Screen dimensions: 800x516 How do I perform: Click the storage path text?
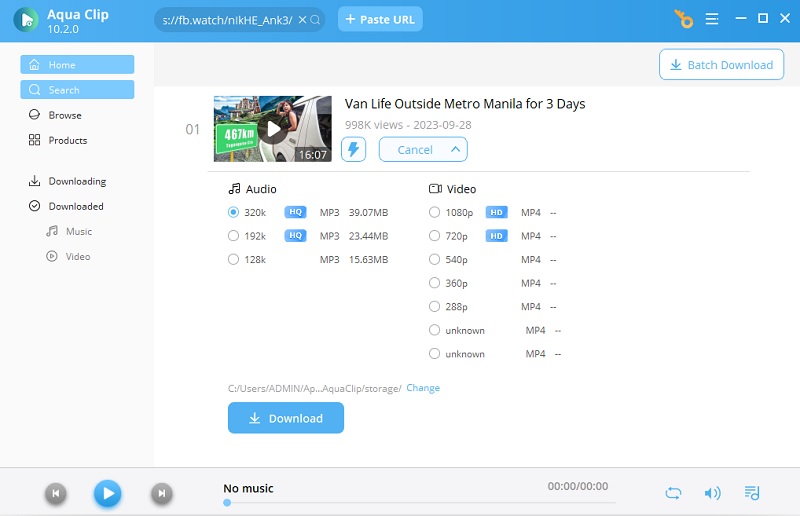pyautogui.click(x=314, y=388)
